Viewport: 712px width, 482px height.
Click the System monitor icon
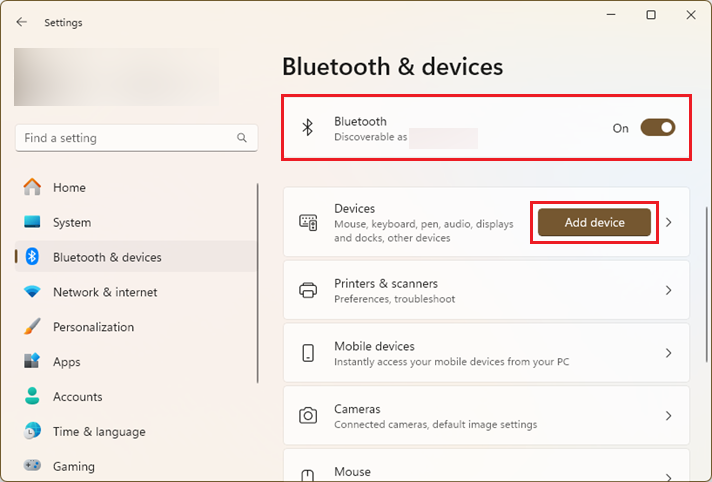tap(32, 222)
